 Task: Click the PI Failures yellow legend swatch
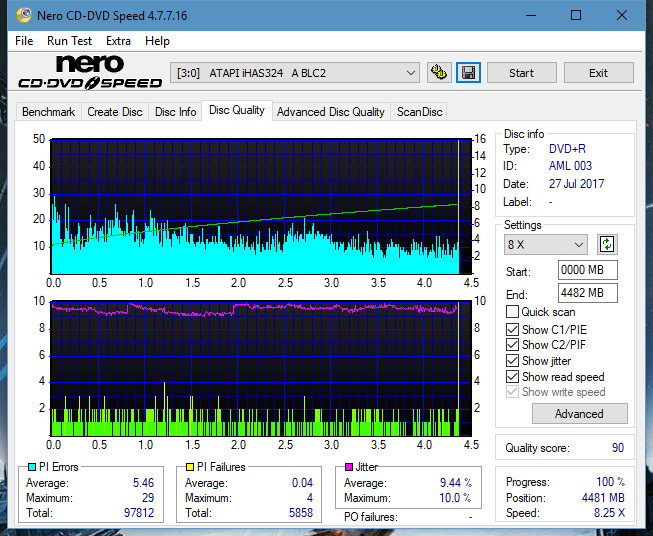(x=190, y=467)
